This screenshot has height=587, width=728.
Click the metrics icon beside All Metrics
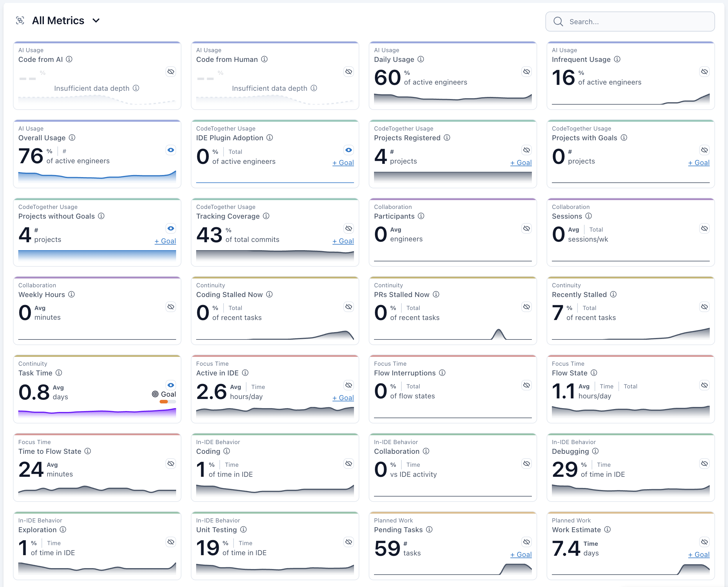[20, 20]
